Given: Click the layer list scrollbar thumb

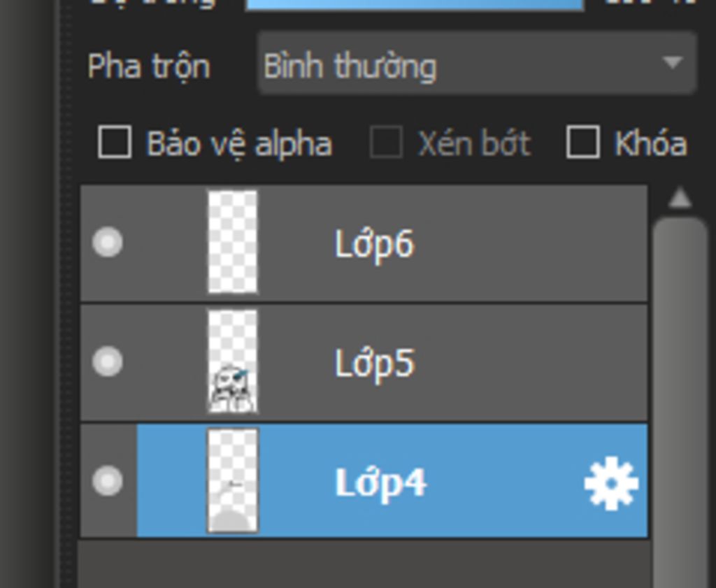Looking at the screenshot, I should point(678,392).
